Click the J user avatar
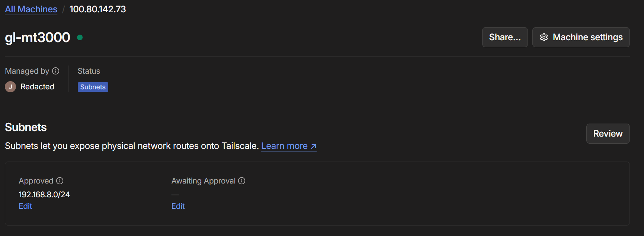This screenshot has height=236, width=644. (x=10, y=87)
